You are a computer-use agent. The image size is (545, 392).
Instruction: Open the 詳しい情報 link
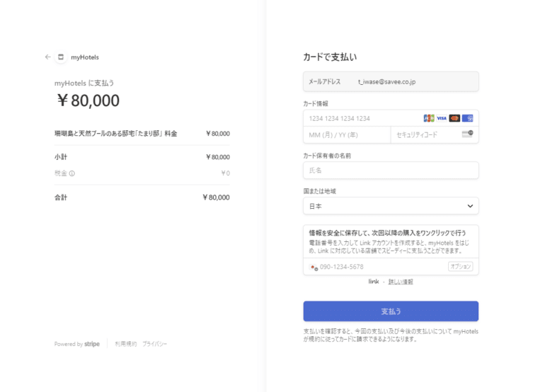coord(401,282)
